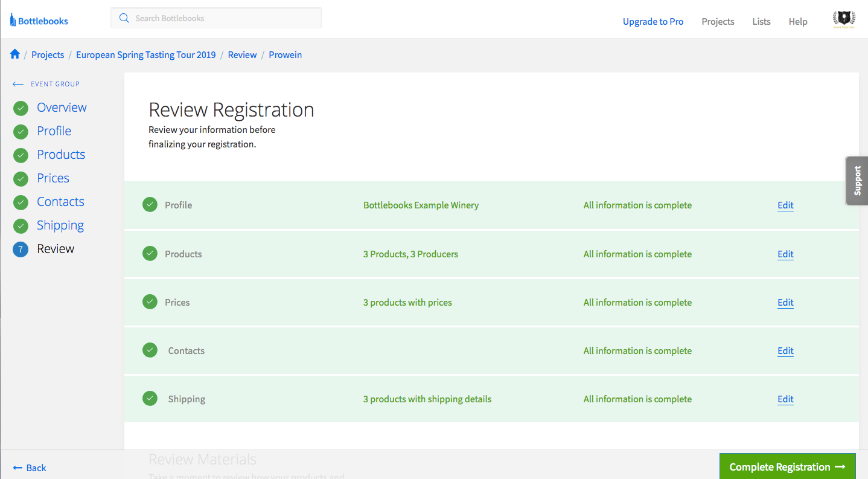Screen dimensions: 868x479
Task: Select the Review step in sidebar
Action: [56, 249]
